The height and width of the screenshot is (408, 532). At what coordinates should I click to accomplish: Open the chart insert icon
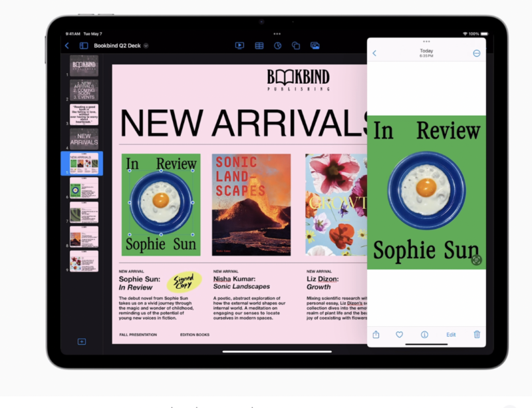tap(277, 45)
